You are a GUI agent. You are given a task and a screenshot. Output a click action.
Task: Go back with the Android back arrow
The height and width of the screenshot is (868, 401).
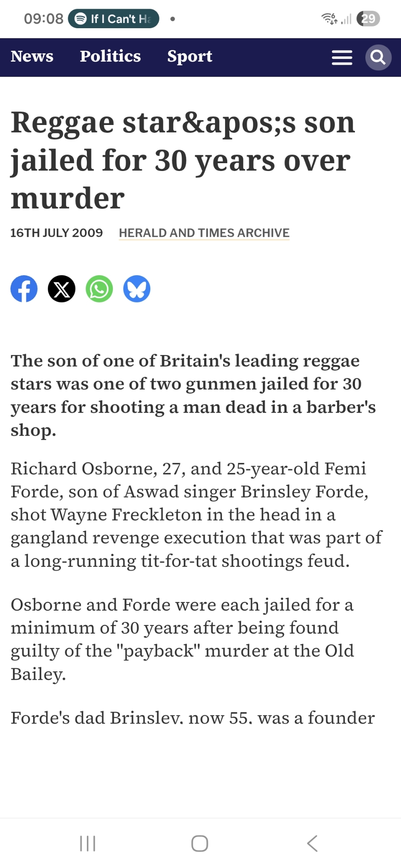[312, 843]
